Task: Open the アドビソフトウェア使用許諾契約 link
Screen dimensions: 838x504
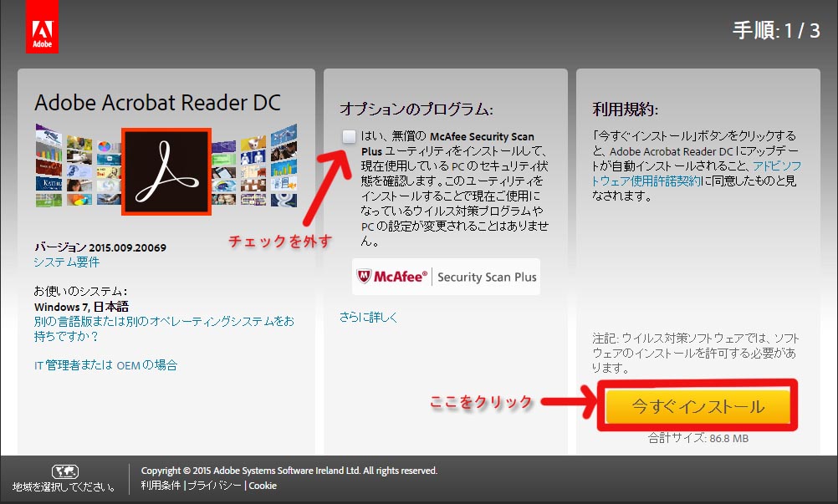Action: pos(697,174)
